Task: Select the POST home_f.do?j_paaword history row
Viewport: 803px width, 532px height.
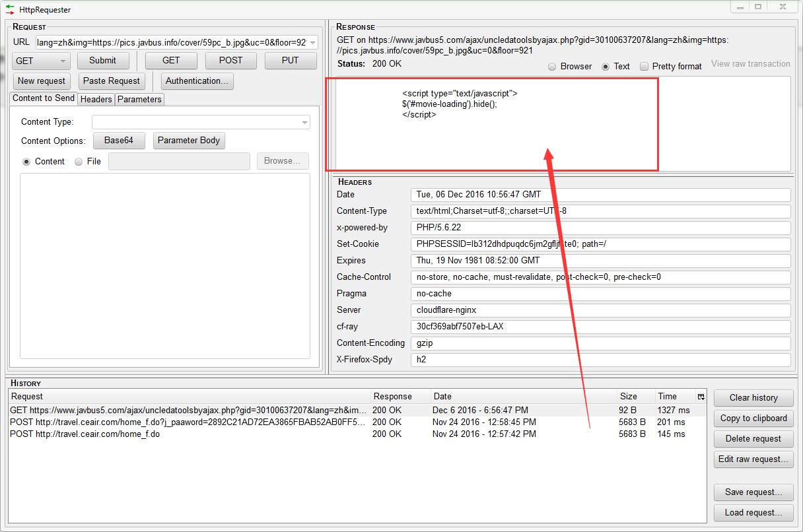Action: (357, 422)
